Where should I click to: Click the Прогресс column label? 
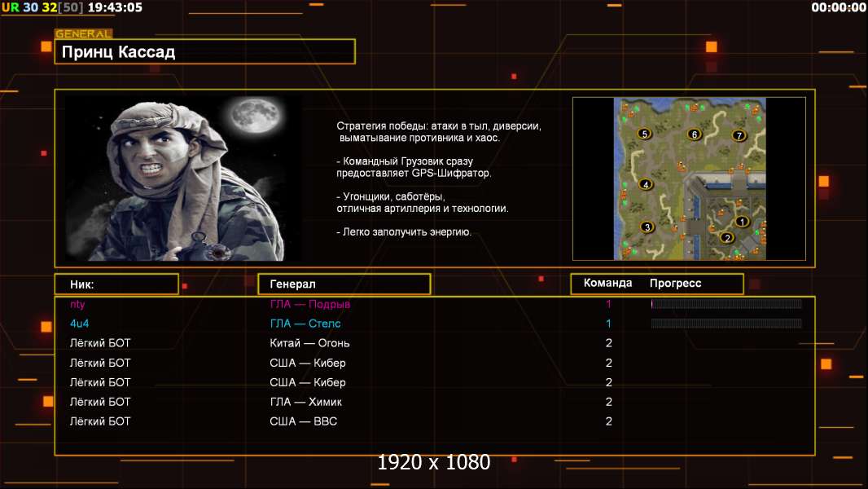pos(675,284)
